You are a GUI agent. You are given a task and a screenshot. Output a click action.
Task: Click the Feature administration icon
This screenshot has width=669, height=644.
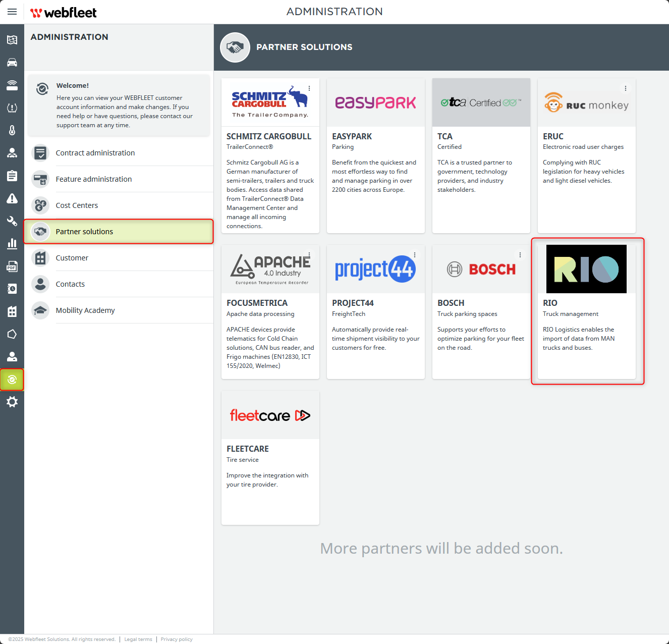40,179
